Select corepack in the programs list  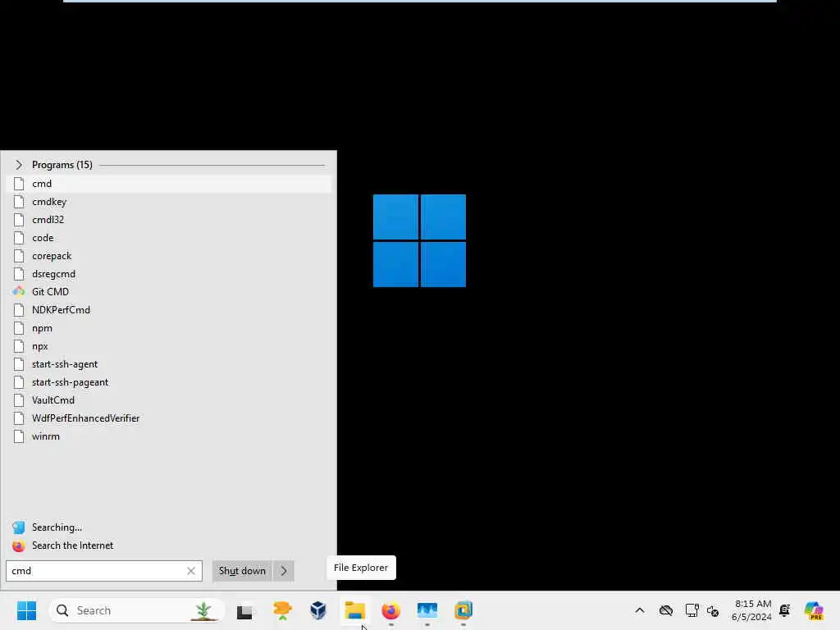click(x=169, y=256)
